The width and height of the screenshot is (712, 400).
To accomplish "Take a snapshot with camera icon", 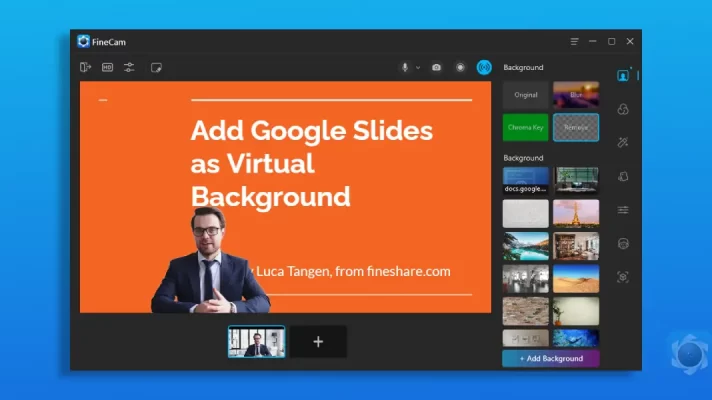I will pyautogui.click(x=436, y=67).
